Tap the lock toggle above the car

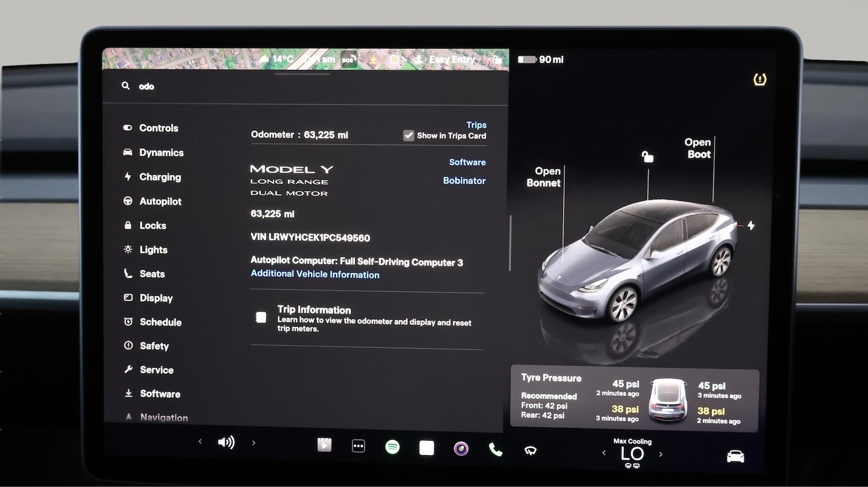tap(647, 156)
